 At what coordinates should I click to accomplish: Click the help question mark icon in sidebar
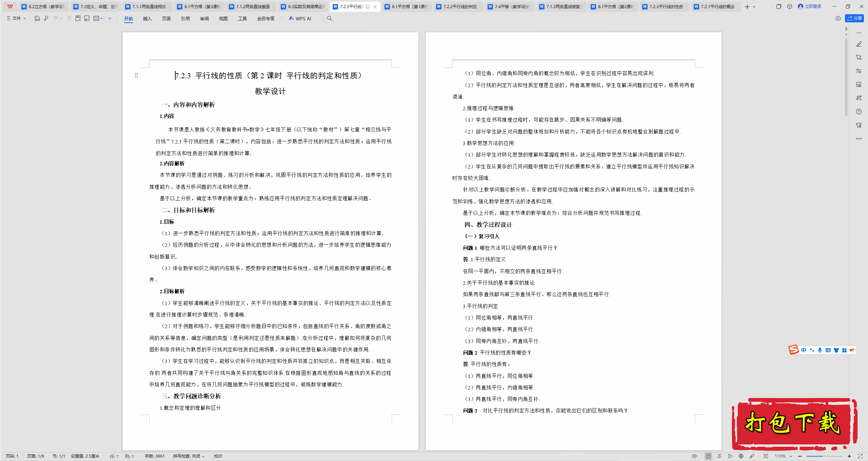(x=859, y=112)
